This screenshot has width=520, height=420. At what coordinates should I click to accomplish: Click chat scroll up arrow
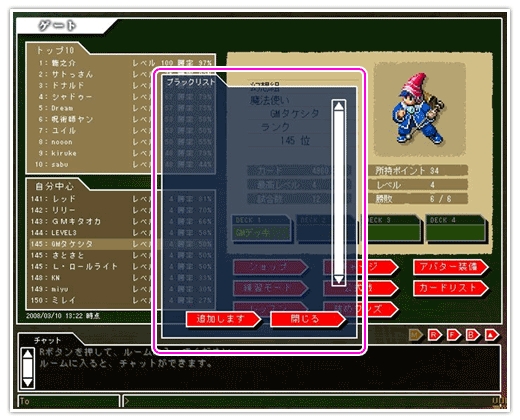[27, 354]
